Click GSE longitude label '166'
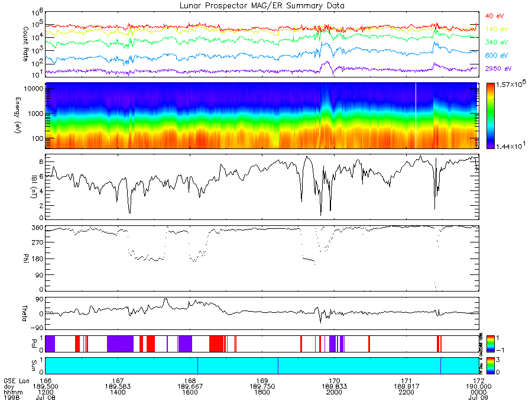Viewport: 532px width, 414px height. [x=46, y=381]
